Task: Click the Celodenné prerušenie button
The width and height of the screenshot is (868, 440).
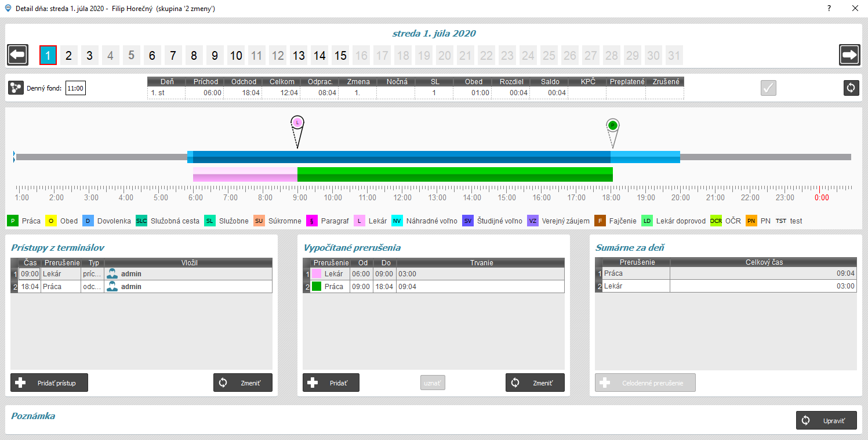Action: pos(645,383)
